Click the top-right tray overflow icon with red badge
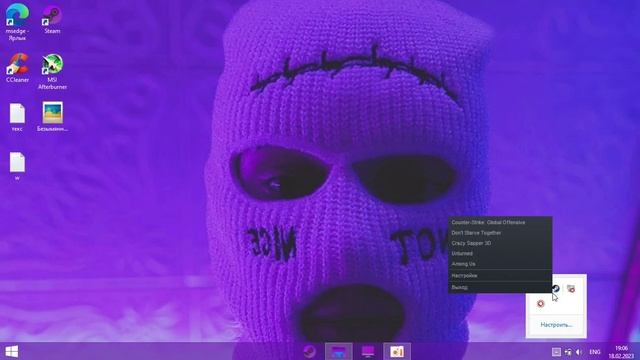This screenshot has width=640, height=360. coord(571,289)
